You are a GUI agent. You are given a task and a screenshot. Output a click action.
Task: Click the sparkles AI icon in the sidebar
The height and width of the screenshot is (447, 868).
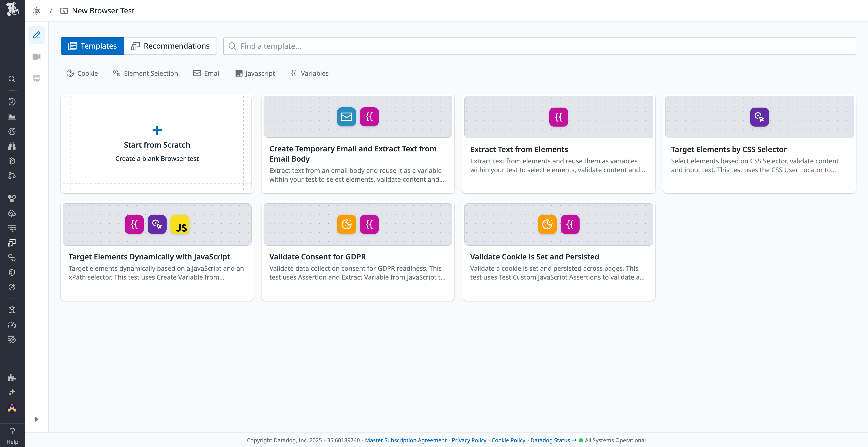click(x=12, y=392)
